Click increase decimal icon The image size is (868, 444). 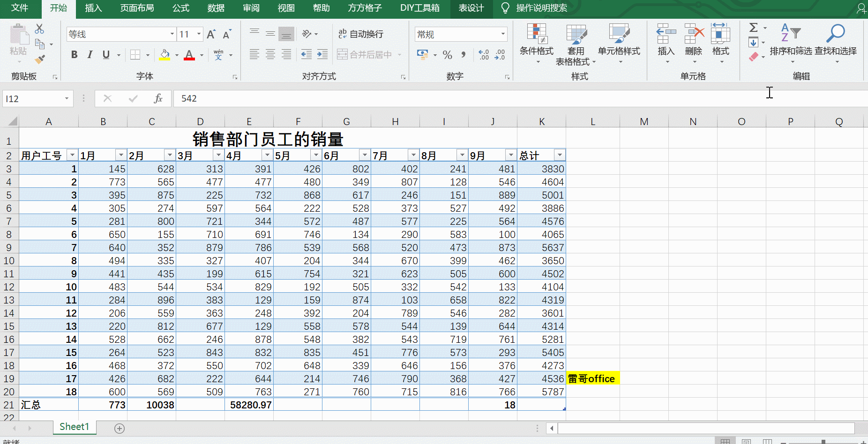pyautogui.click(x=484, y=55)
